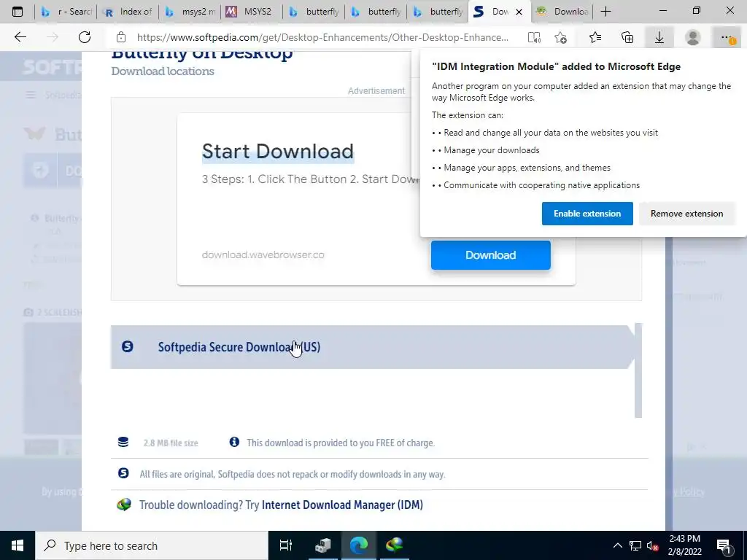Click the Start Download ad heading
The image size is (747, 560).
[x=278, y=152]
